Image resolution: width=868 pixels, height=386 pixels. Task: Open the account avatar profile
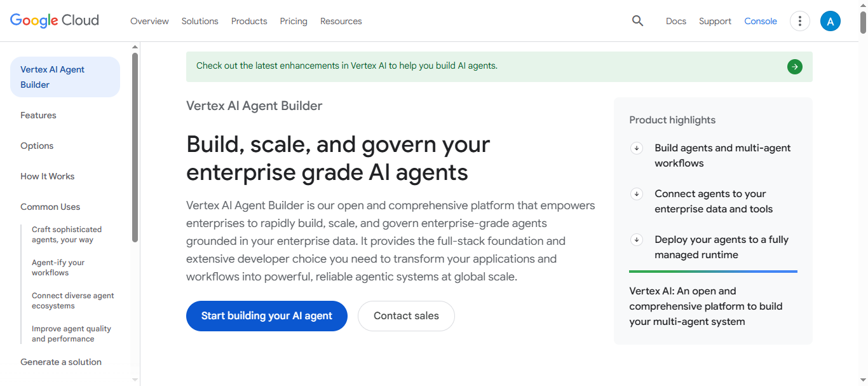(830, 21)
